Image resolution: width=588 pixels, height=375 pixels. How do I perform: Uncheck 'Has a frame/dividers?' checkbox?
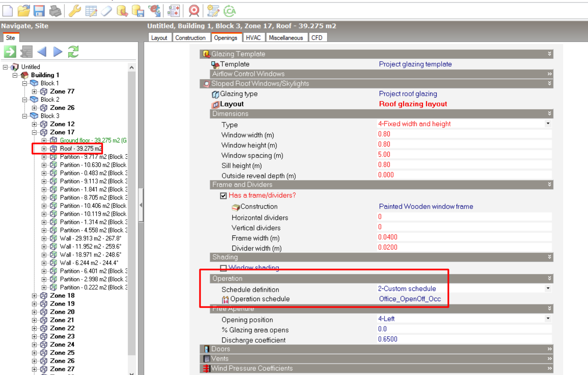[223, 196]
